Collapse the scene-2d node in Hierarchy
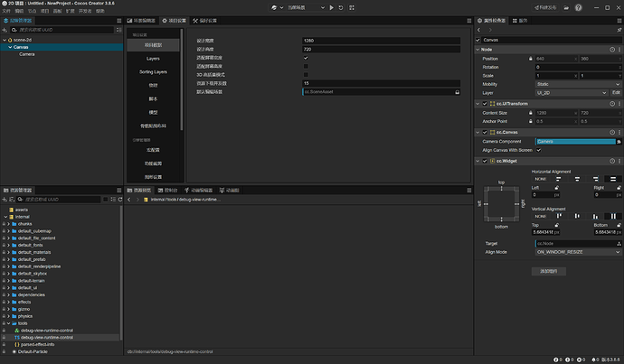Screen dimensions: 624x364 (5, 40)
